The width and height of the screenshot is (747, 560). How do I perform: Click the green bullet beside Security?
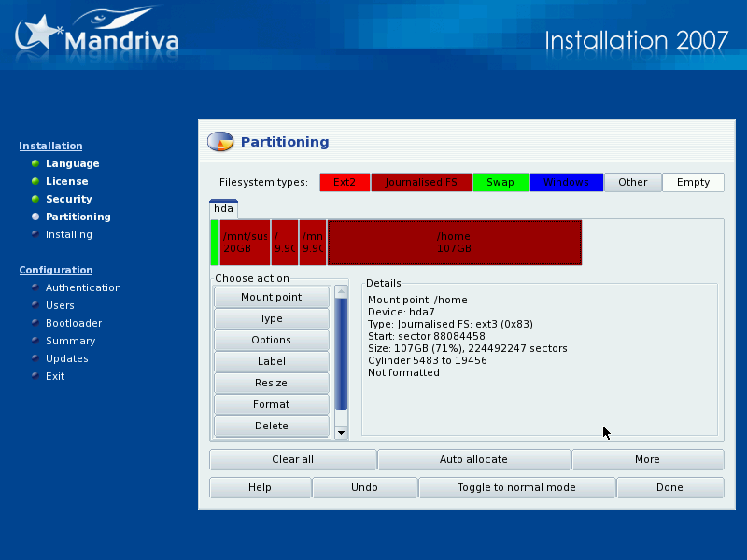click(35, 199)
